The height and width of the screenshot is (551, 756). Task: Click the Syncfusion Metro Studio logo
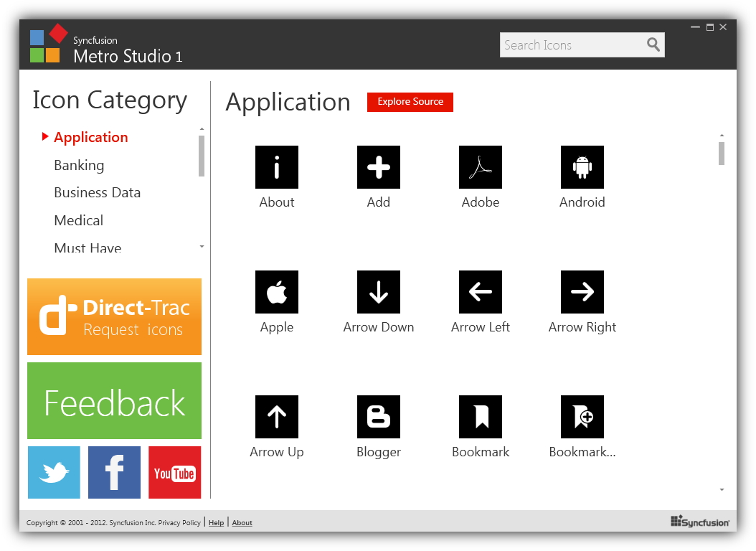(48, 43)
